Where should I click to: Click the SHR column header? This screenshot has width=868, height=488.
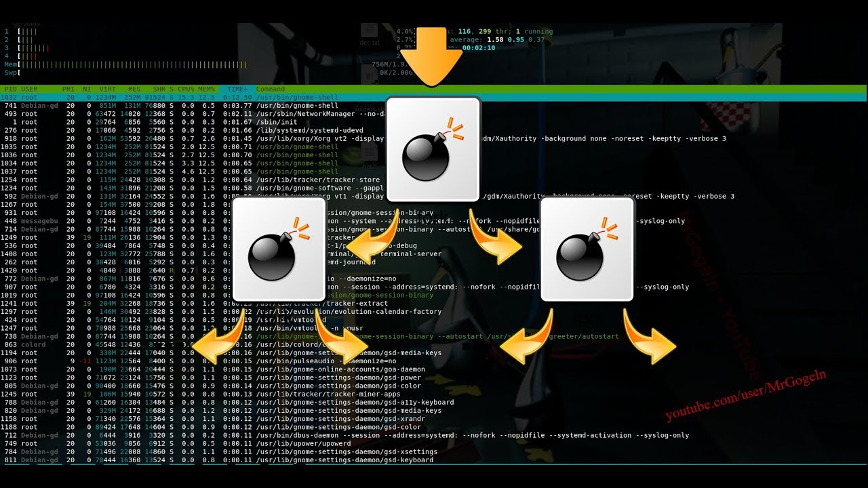coord(159,89)
